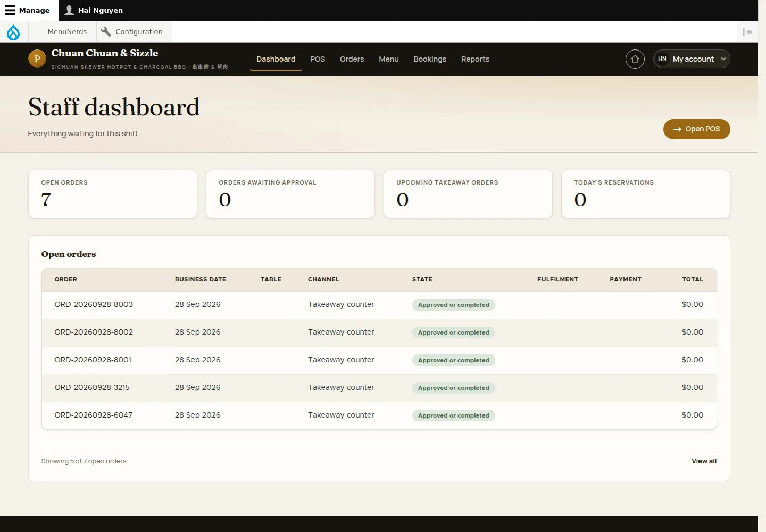
Task: Select Today's Reservations card
Action: pyautogui.click(x=646, y=194)
